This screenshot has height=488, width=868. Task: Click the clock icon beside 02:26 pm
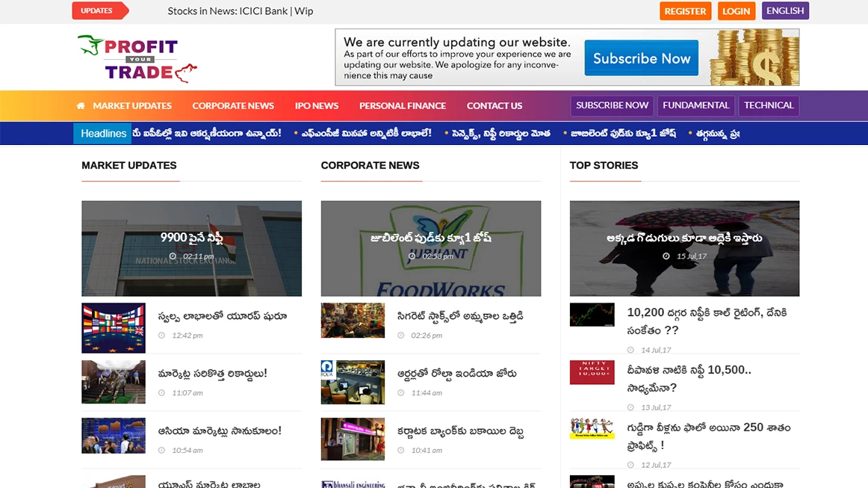401,335
